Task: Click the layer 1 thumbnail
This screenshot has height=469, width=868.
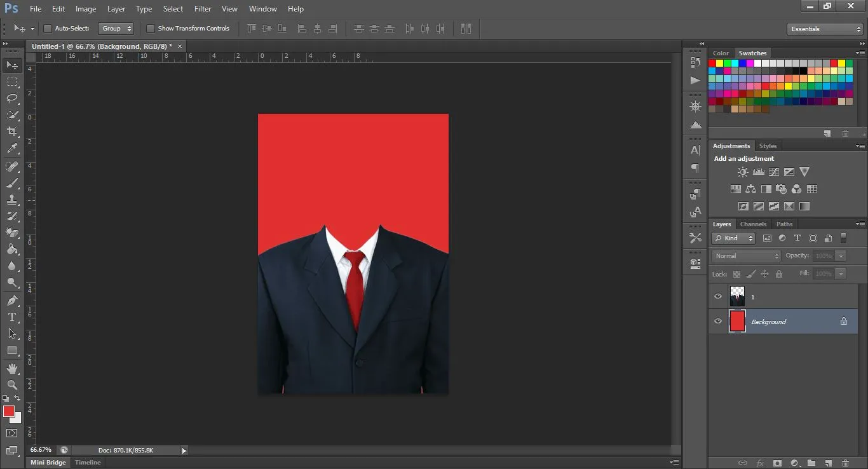Action: pyautogui.click(x=736, y=296)
